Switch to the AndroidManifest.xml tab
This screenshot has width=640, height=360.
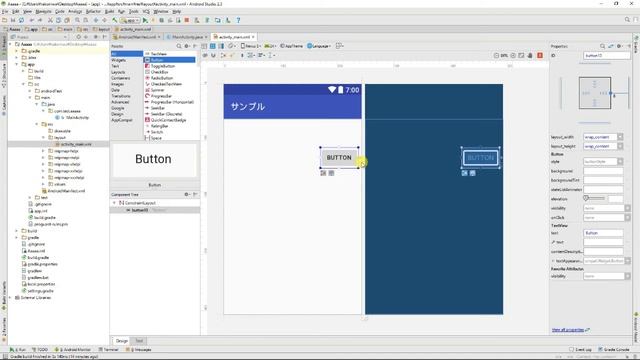(137, 37)
